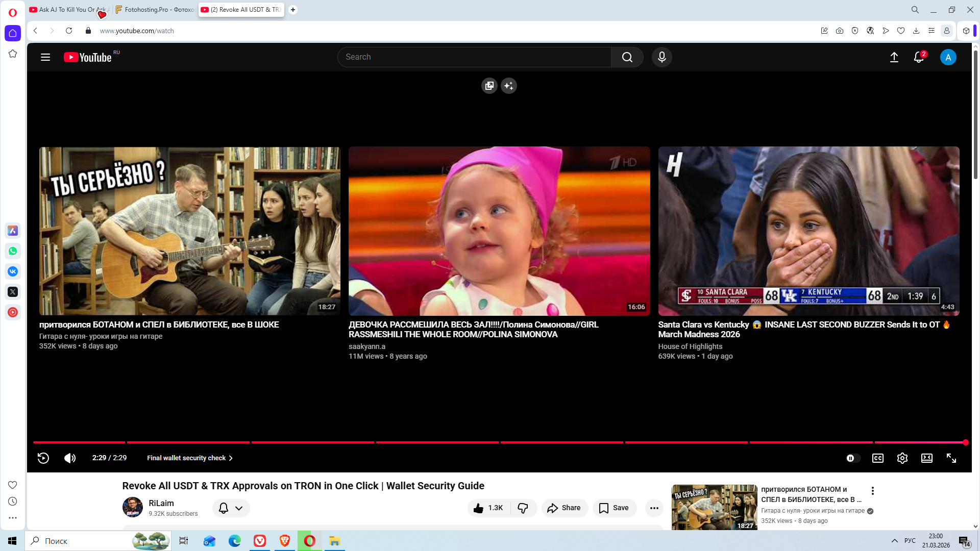Image resolution: width=980 pixels, height=551 pixels.
Task: Toggle autoplay switch in player
Action: (x=853, y=458)
